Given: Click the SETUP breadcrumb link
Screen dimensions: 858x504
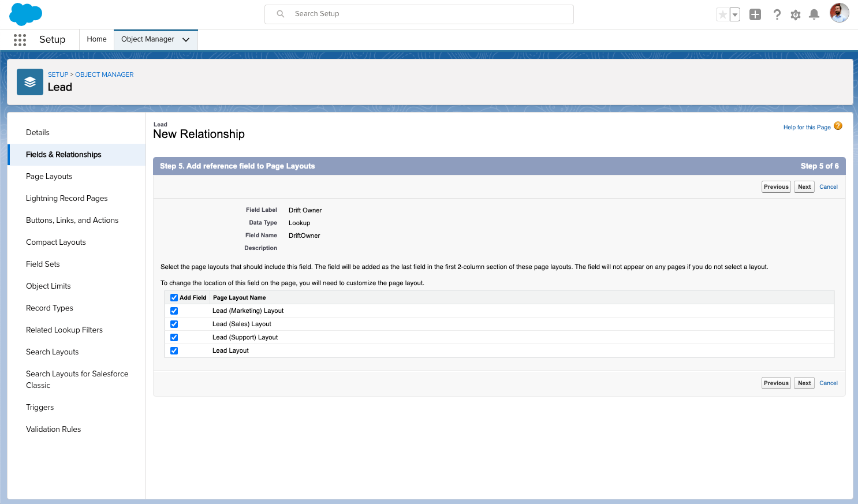Looking at the screenshot, I should pos(58,74).
